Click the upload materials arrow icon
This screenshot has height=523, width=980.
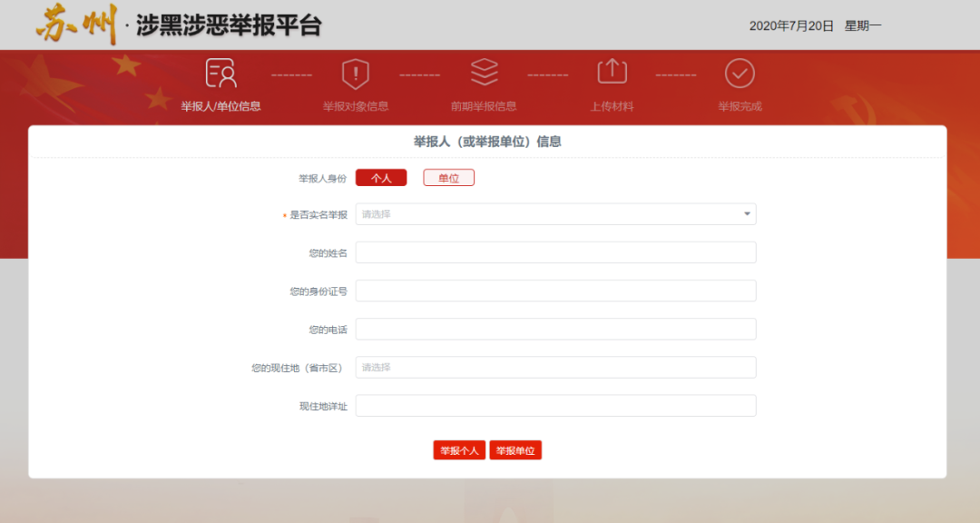pos(612,72)
